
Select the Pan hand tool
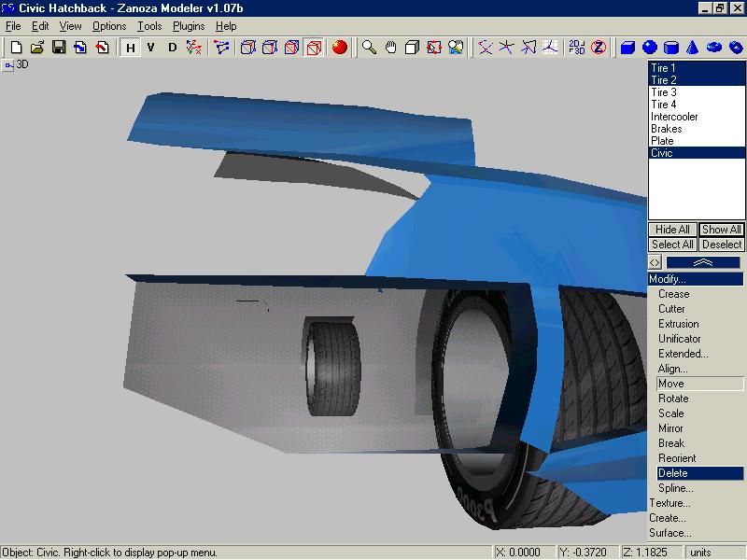(390, 47)
